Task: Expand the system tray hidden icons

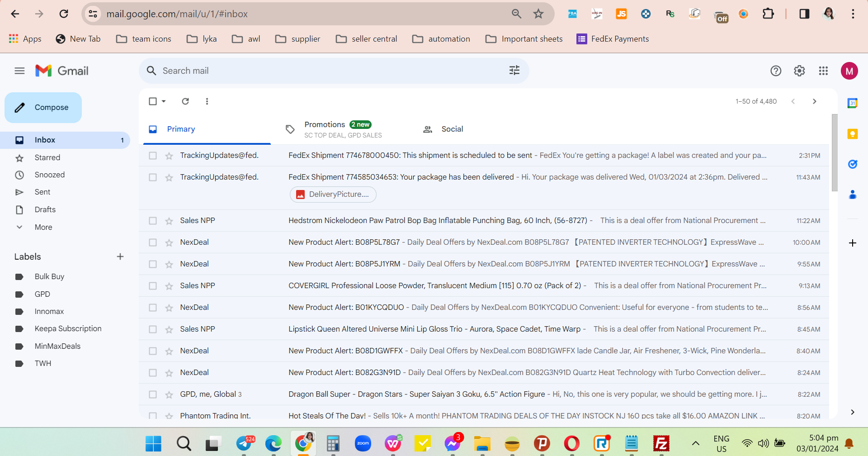Action: [x=696, y=443]
